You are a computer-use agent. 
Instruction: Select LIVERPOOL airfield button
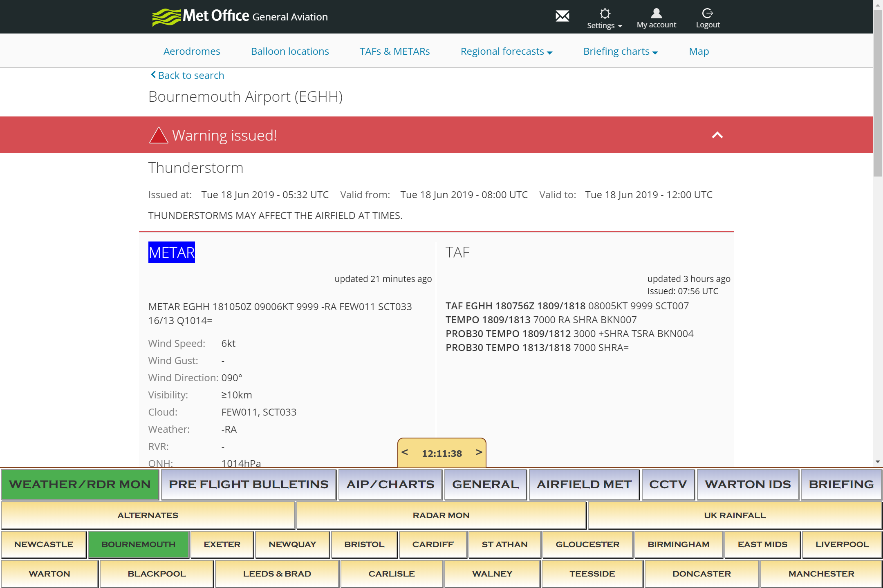842,545
